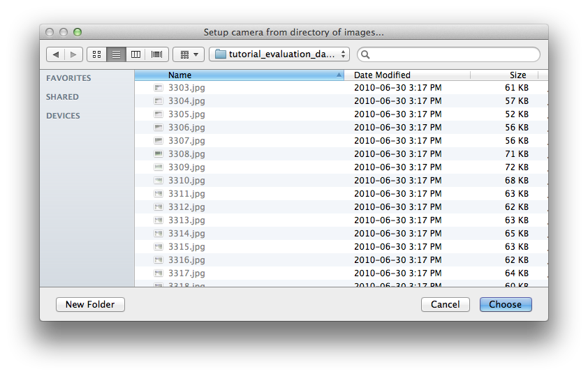Click the 68 KB size of 3310.jpg
Viewport: 588px width, 376px height.
516,181
